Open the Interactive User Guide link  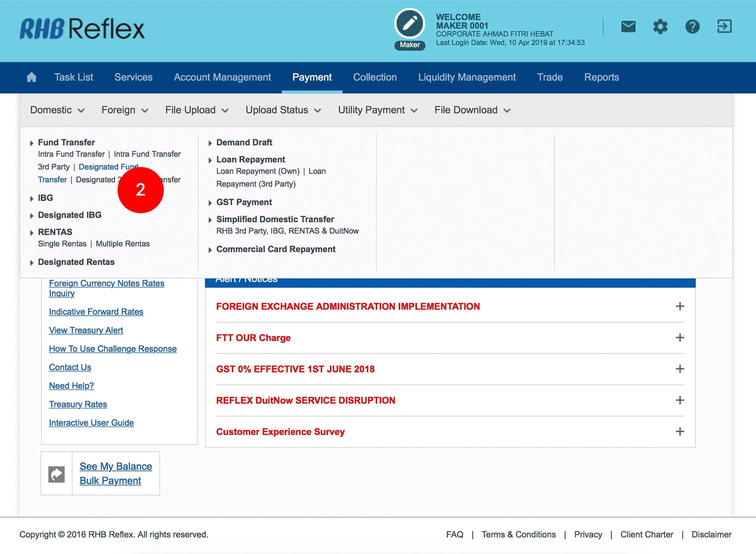coord(91,423)
